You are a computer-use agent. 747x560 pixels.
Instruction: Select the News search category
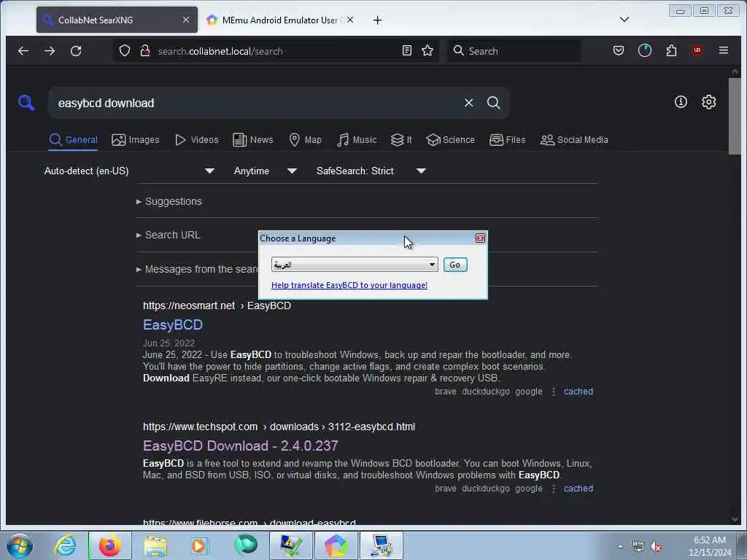253,140
